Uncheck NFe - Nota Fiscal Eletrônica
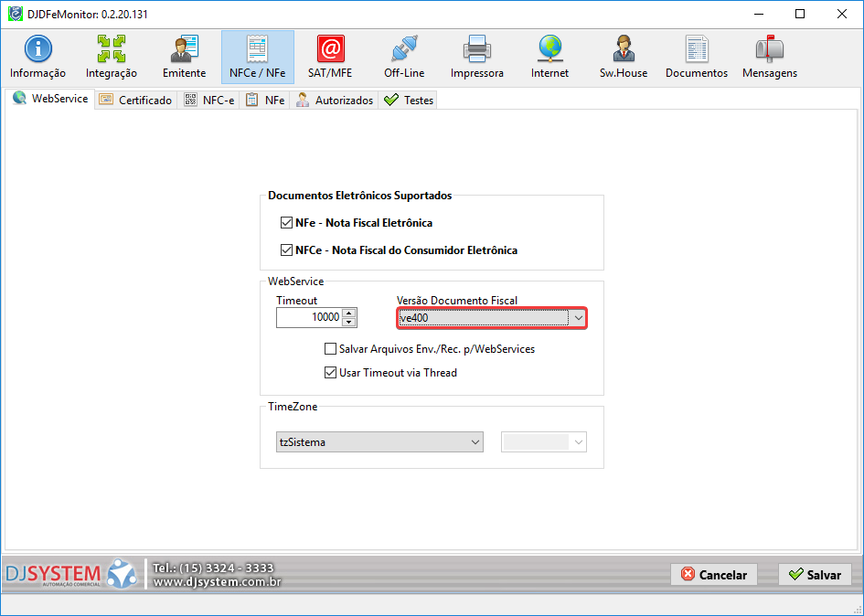The width and height of the screenshot is (864, 616). click(x=287, y=223)
